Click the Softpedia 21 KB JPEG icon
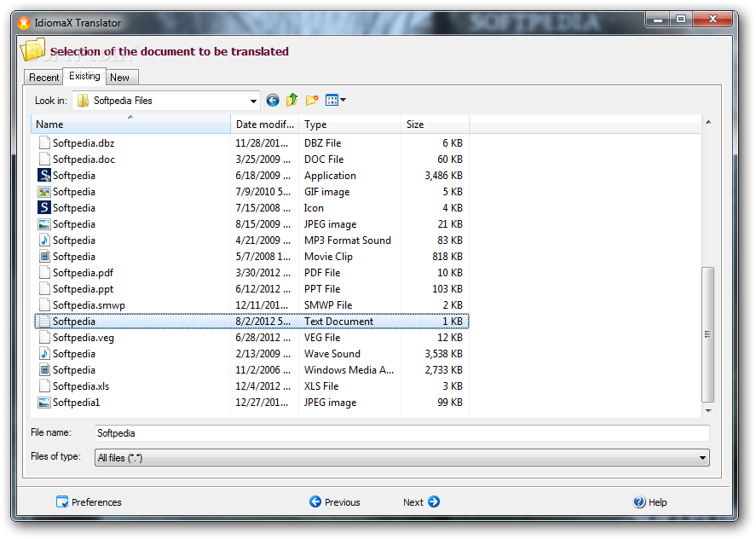 pos(44,224)
